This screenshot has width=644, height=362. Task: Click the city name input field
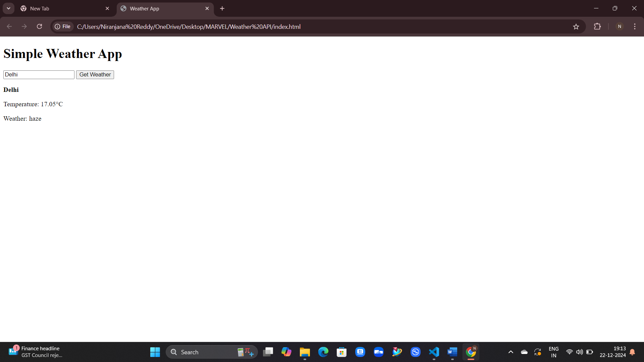[39, 75]
